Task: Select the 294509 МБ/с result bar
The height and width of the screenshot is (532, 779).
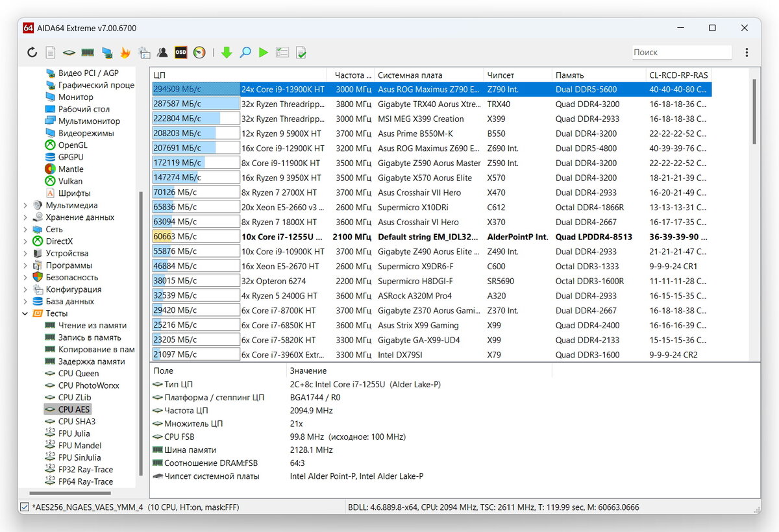Action: point(196,90)
